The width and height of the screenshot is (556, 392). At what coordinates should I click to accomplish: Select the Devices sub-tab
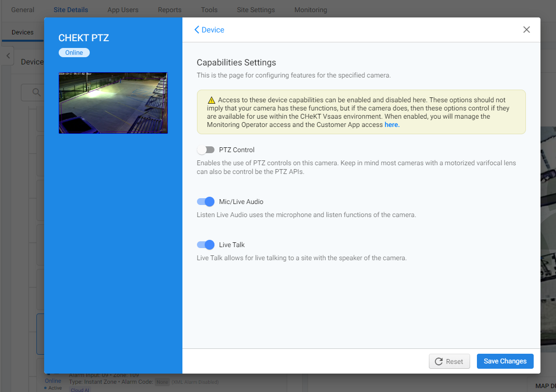pos(23,32)
